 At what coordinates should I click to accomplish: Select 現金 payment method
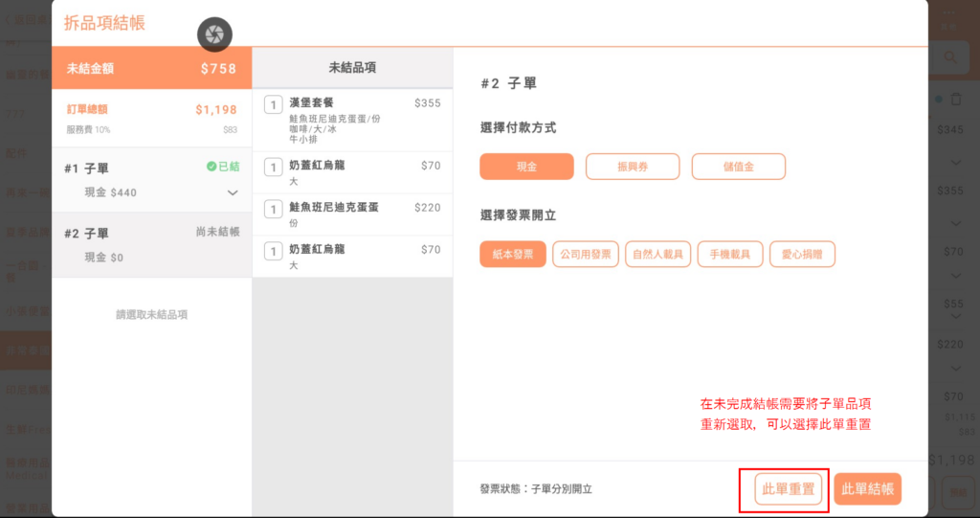[526, 167]
